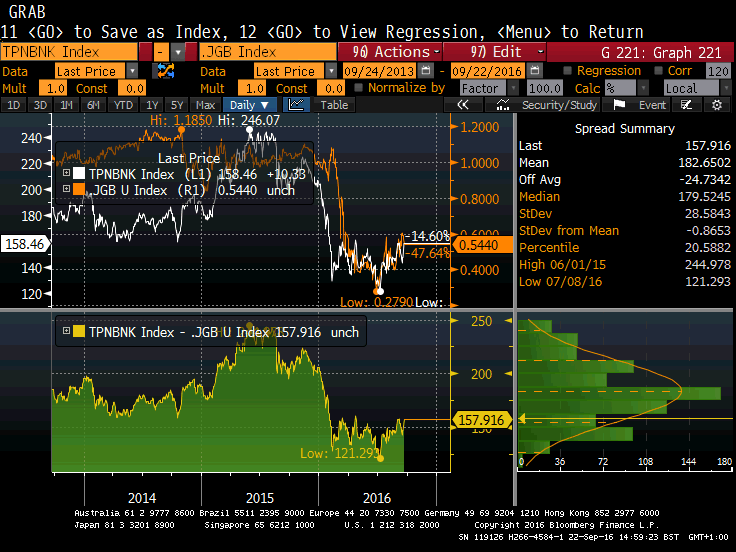Click the Event button label
Viewport: 736px width, 552px height.
click(x=652, y=105)
